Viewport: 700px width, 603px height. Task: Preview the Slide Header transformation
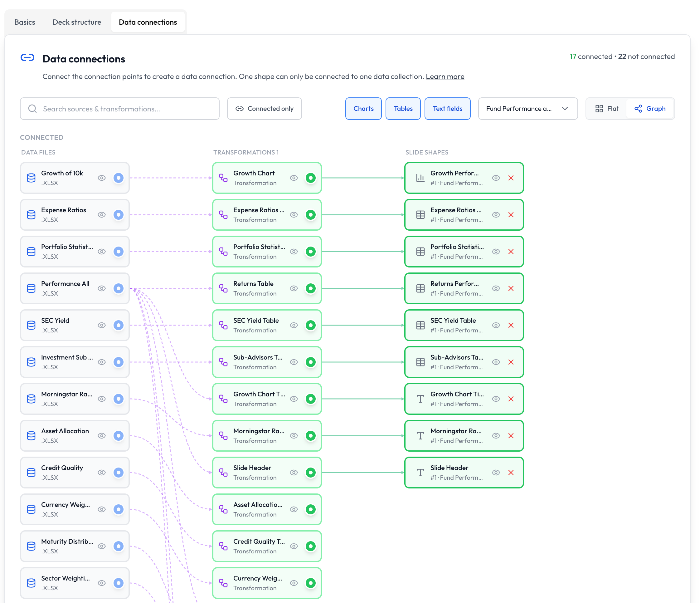point(294,473)
